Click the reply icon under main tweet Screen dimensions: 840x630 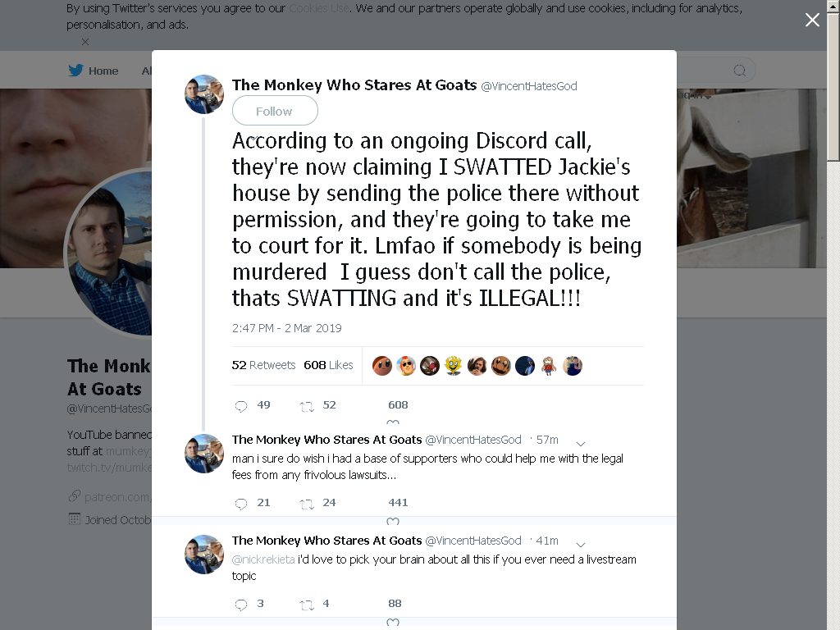pyautogui.click(x=241, y=406)
